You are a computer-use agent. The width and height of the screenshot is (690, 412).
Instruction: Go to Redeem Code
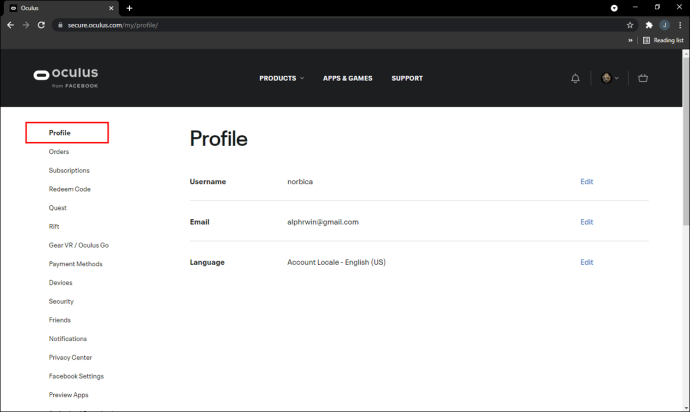click(70, 189)
